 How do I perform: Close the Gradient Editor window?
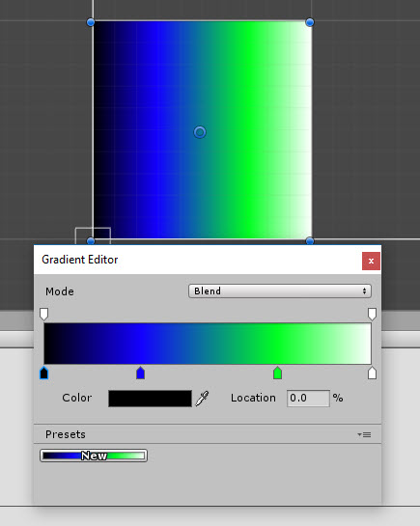(371, 261)
